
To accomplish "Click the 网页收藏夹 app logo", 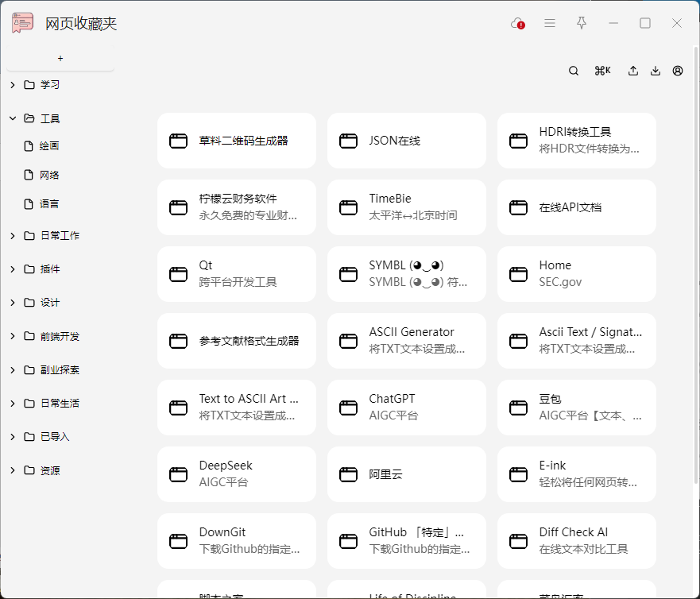I will [x=22, y=23].
